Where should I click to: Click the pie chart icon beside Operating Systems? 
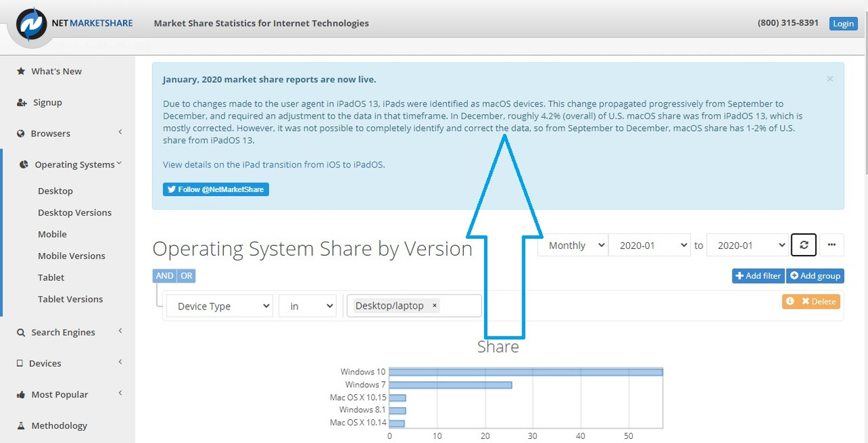24,165
